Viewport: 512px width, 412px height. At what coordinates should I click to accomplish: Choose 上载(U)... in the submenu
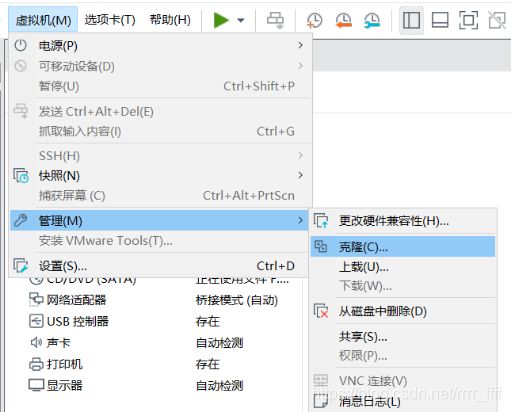tap(403, 267)
